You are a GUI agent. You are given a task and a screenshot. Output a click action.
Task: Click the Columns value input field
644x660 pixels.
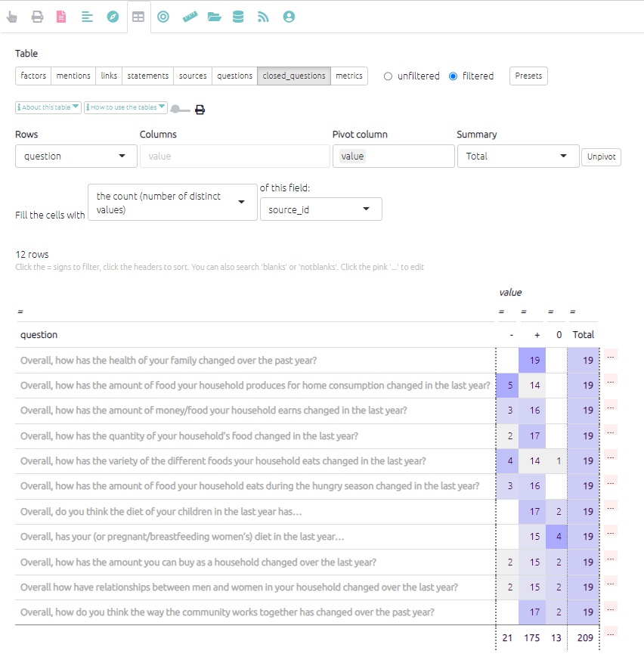[x=234, y=156]
